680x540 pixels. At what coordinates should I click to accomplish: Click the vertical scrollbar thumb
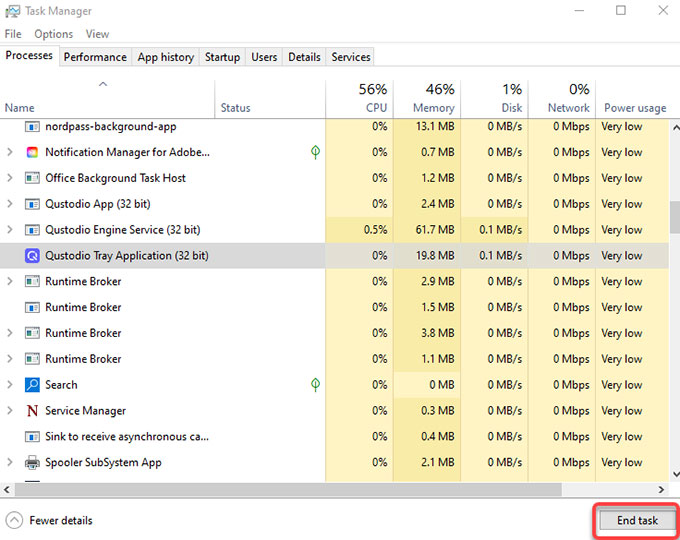pos(675,218)
